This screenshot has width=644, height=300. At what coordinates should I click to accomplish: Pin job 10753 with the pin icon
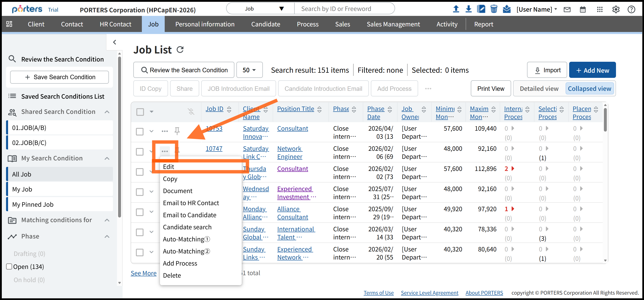point(177,131)
